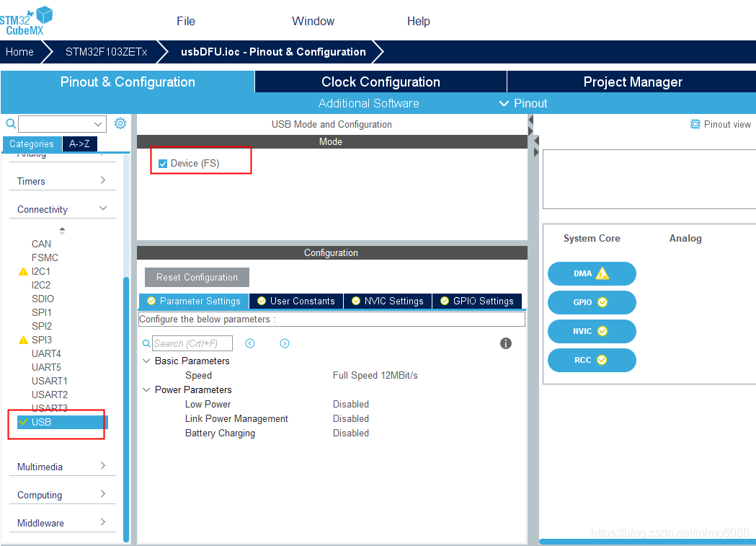Go to Home breadcrumb

click(19, 52)
